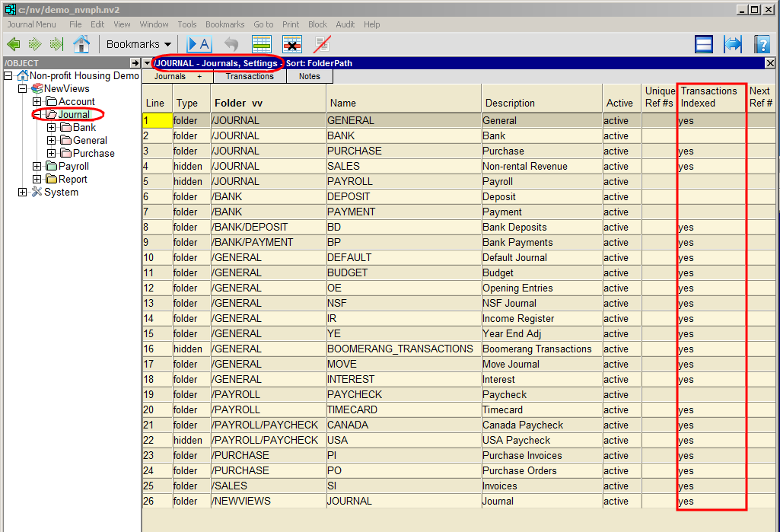Open the Audit menu
Viewport: 780px width, 532px height.
pos(345,24)
